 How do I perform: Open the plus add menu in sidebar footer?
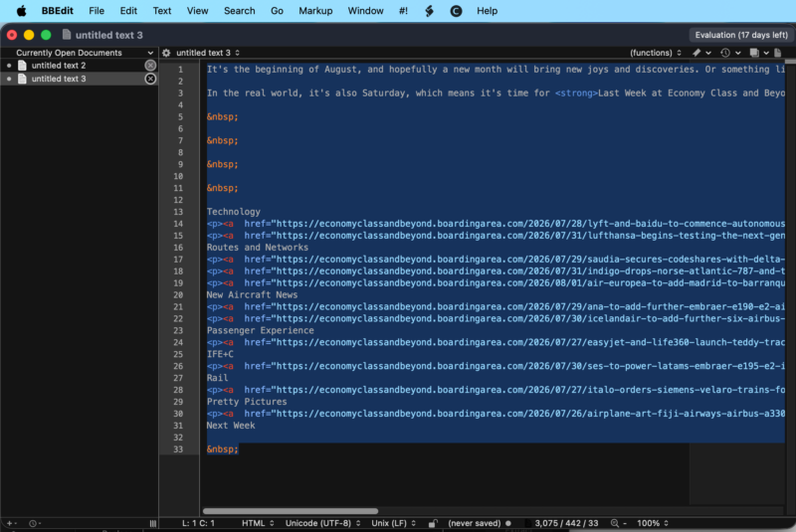[x=11, y=523]
